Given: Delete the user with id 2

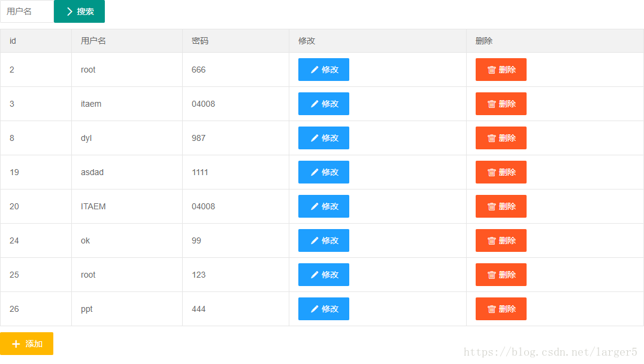Looking at the screenshot, I should click(501, 70).
